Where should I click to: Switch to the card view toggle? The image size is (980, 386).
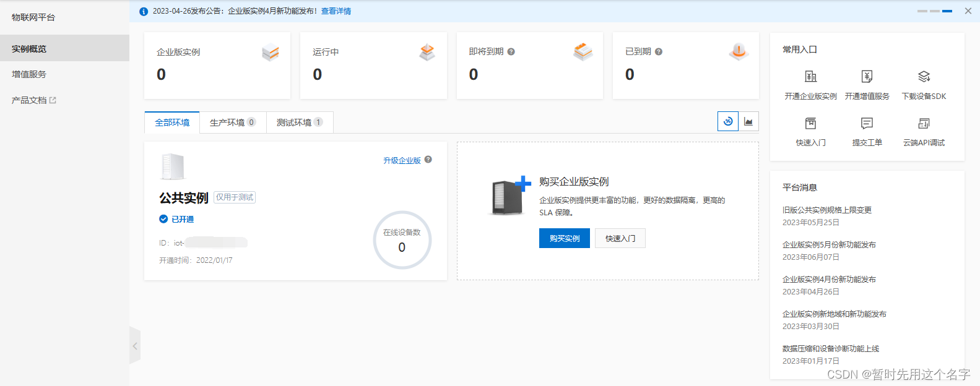[x=728, y=121]
